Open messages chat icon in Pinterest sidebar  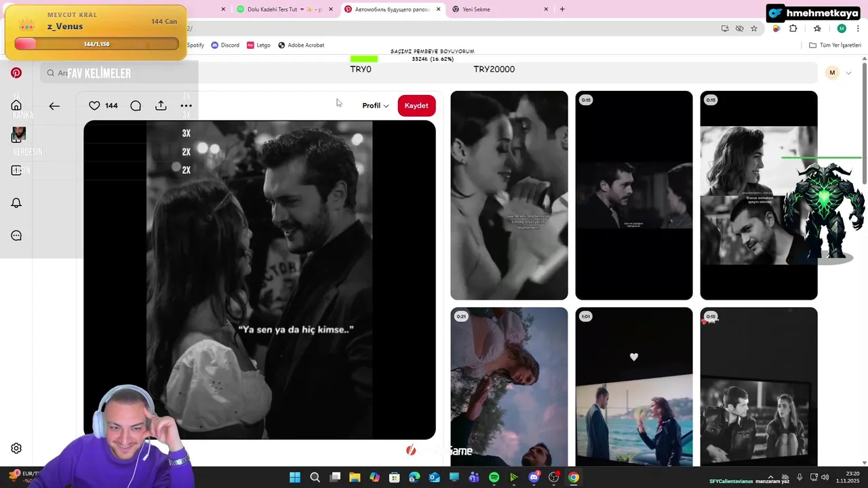(x=16, y=235)
